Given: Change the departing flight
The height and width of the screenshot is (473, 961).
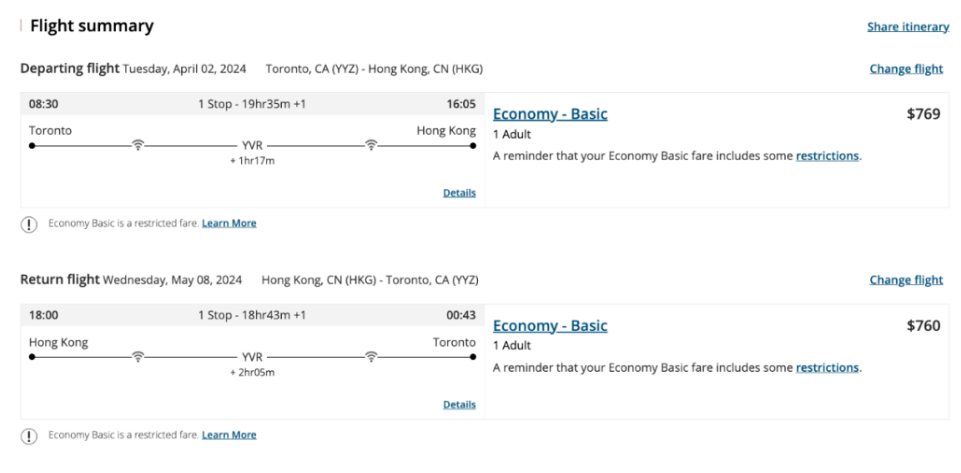Looking at the screenshot, I should point(906,69).
